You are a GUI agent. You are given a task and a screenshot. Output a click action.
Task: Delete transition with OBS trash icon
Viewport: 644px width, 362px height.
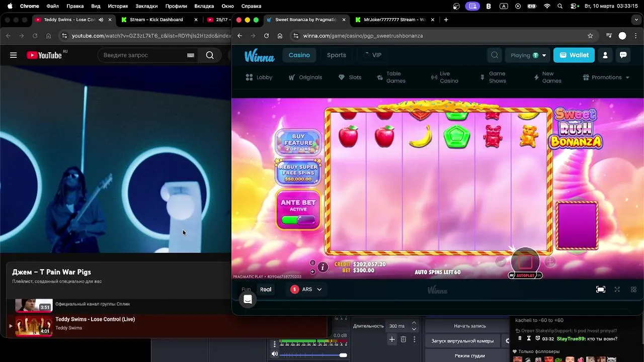coord(404,340)
